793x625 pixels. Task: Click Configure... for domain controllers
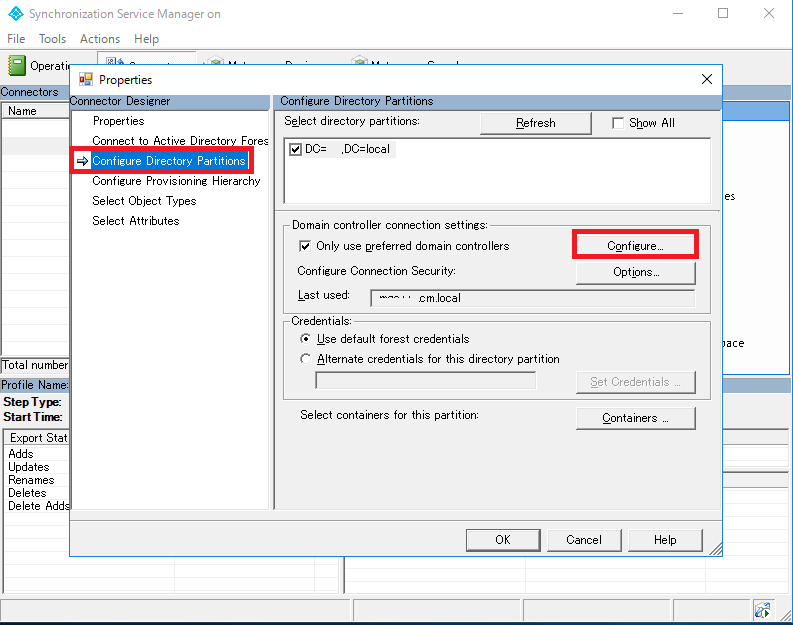pos(635,246)
